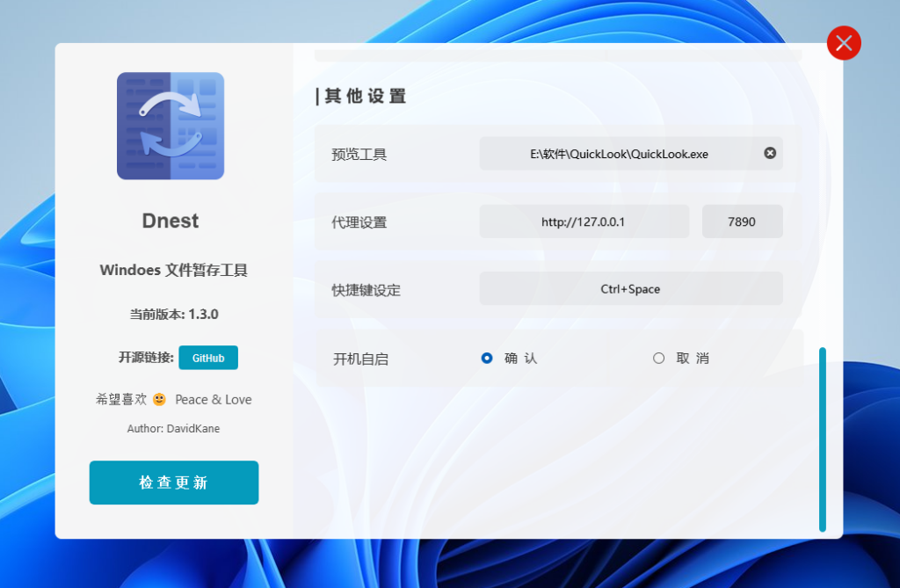Click the smiley emoji icon
This screenshot has width=900, height=588.
pyautogui.click(x=160, y=399)
